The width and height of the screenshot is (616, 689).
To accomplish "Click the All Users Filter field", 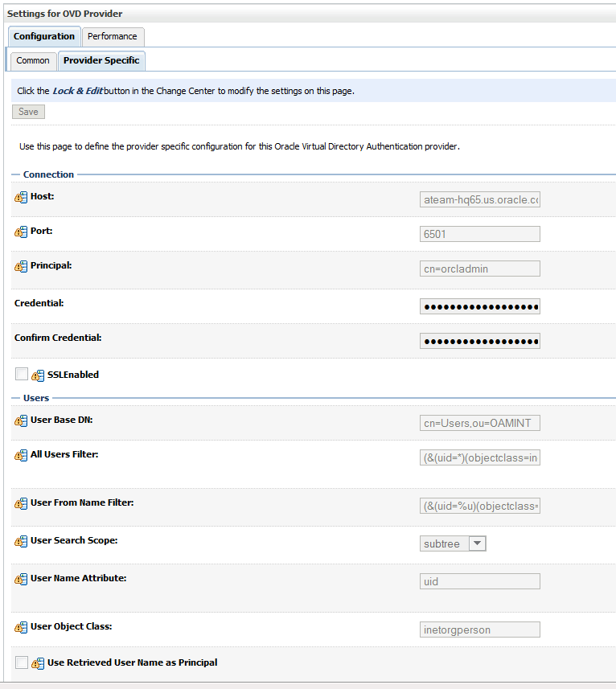I will coord(480,457).
